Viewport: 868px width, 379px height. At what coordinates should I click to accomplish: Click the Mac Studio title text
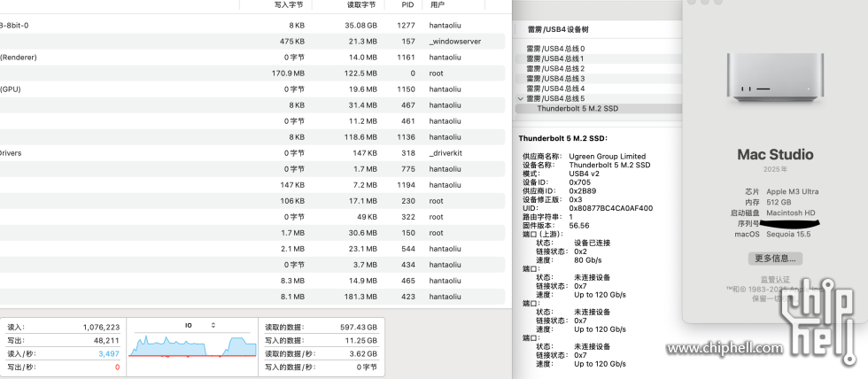coord(775,154)
